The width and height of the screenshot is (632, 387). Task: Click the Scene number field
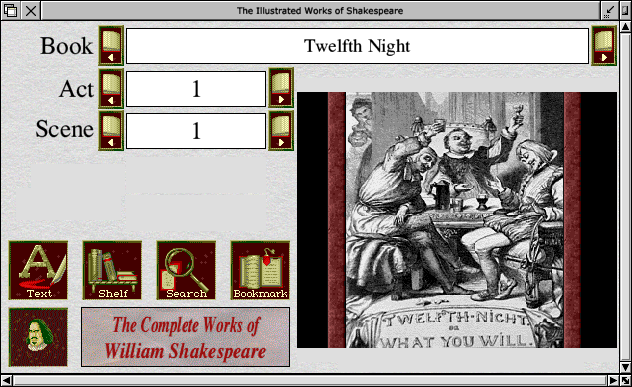point(196,131)
